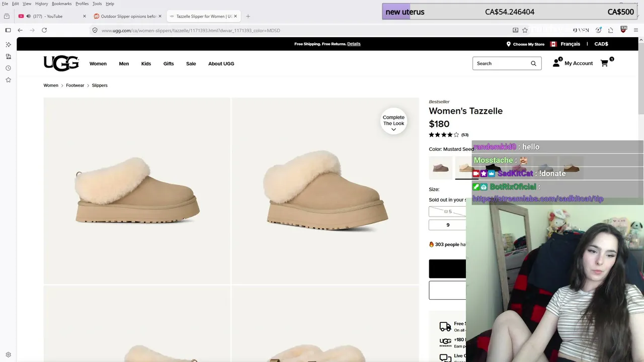
Task: Open the CAD$ currency selector
Action: click(601, 44)
